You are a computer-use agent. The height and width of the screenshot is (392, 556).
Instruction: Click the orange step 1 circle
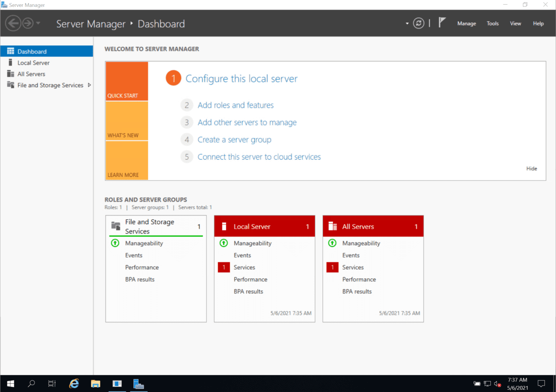[173, 79]
